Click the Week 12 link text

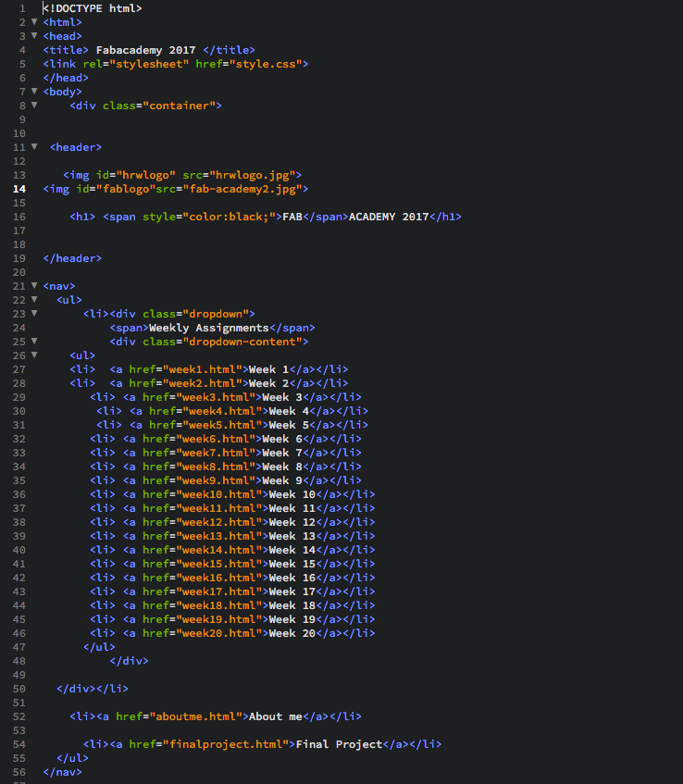pos(292,522)
